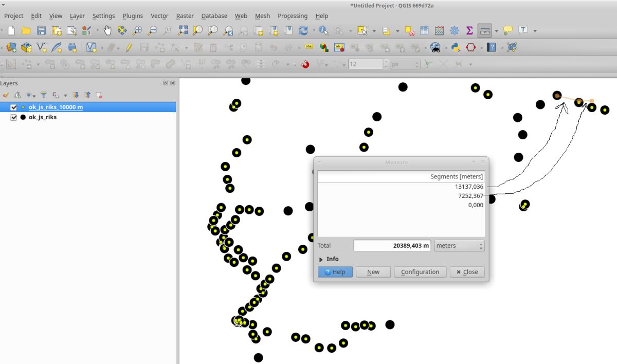Open the Help Contents book icon
This screenshot has width=617, height=364.
coord(492,47)
